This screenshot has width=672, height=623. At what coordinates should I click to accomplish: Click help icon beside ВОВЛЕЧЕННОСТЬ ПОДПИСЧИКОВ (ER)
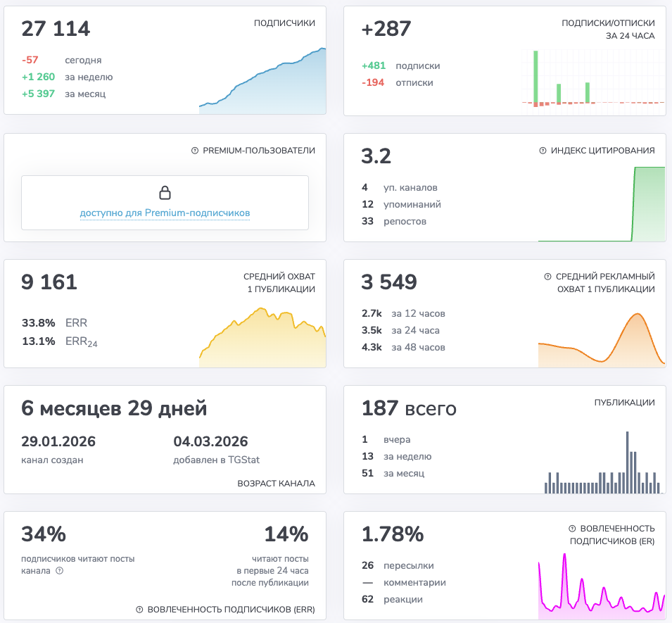tap(572, 528)
